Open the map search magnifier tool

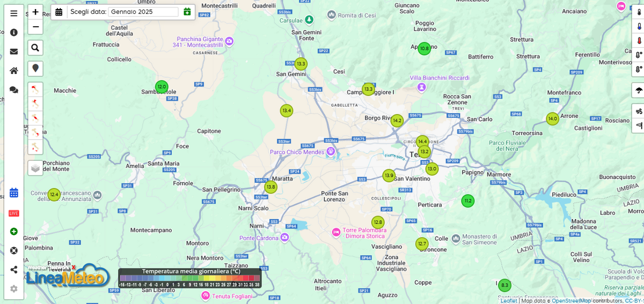35,48
